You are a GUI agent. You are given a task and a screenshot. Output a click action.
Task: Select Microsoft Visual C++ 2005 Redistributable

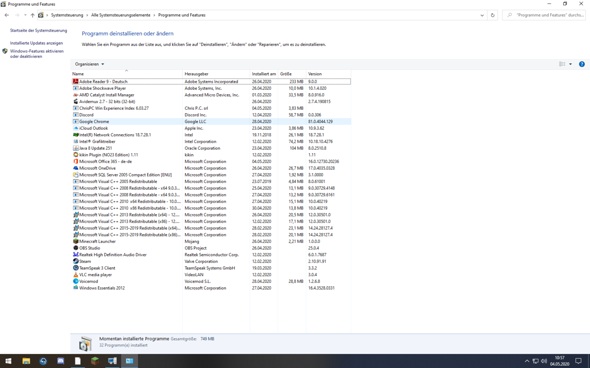click(x=211, y=181)
